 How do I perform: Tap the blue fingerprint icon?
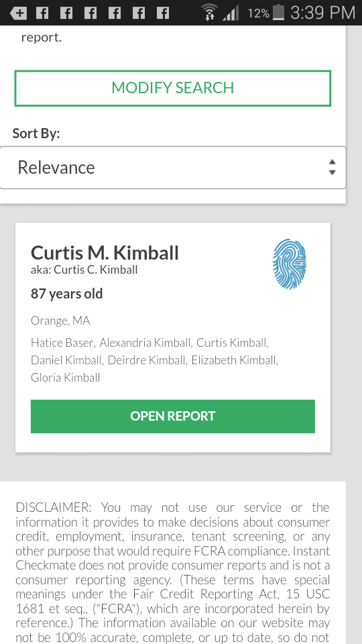click(290, 264)
